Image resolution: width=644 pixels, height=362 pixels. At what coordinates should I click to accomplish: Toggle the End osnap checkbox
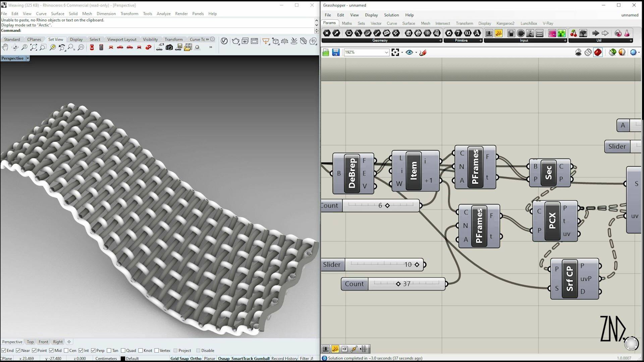4,351
